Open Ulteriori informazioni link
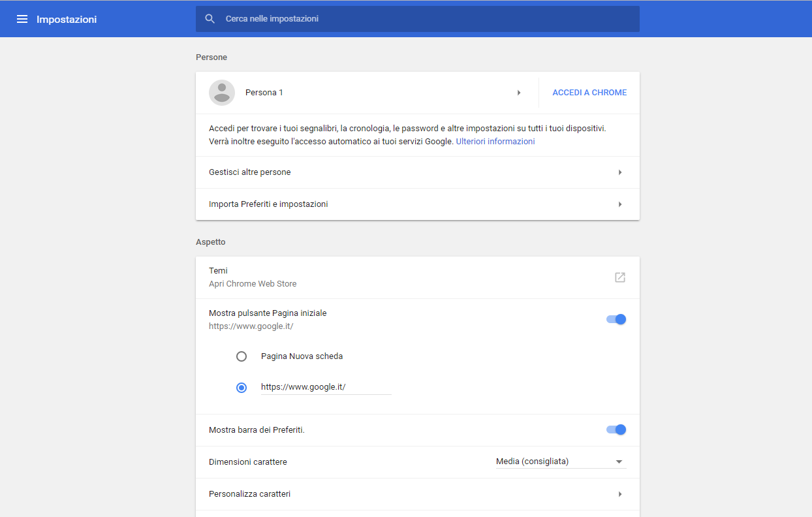The width and height of the screenshot is (812, 517). coord(495,142)
